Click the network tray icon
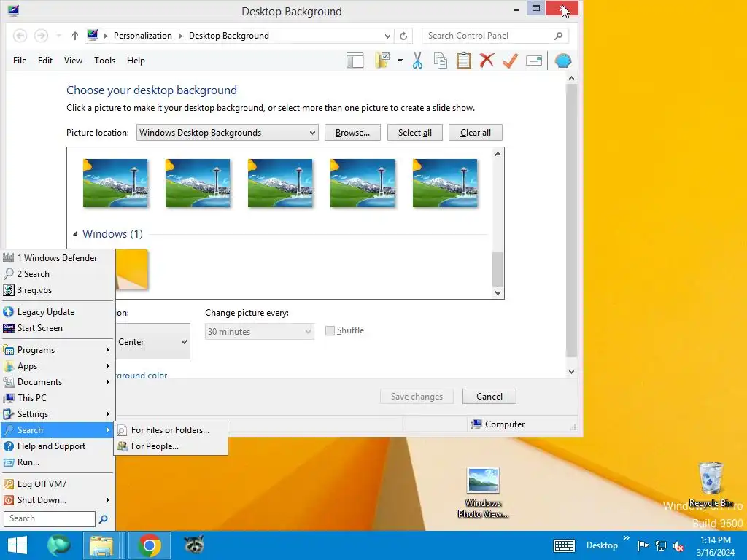 tap(661, 545)
